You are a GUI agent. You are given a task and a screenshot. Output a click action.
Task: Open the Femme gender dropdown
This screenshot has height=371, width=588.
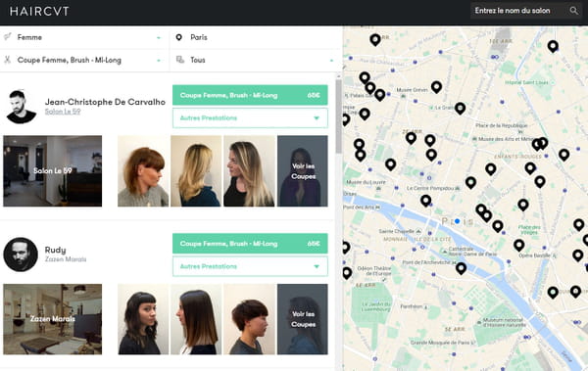84,37
